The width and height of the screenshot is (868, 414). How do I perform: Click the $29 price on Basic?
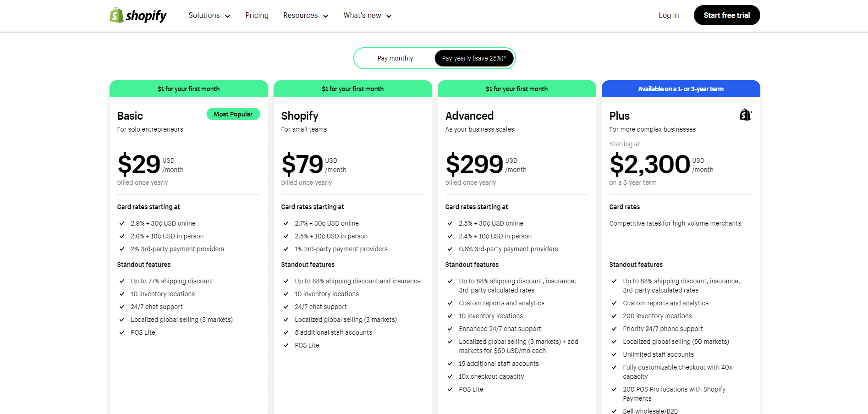click(x=139, y=164)
